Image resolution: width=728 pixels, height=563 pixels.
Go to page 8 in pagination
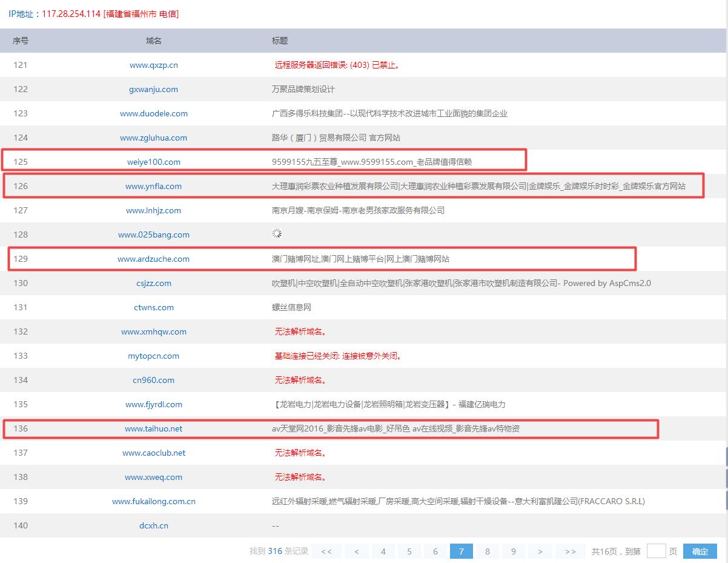coord(487,551)
